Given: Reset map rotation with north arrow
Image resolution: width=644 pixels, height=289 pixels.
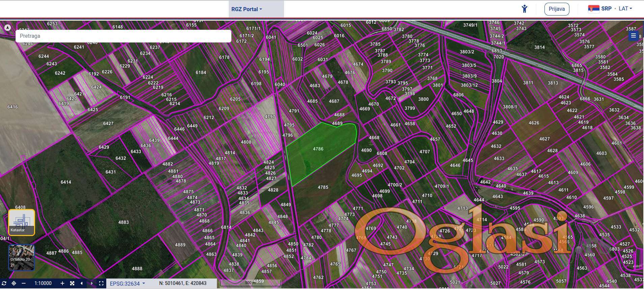Looking at the screenshot, I should tap(7, 28).
